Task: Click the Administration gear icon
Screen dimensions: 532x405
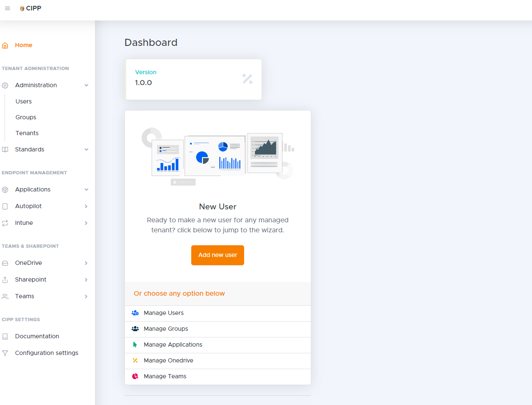Action: coord(5,86)
